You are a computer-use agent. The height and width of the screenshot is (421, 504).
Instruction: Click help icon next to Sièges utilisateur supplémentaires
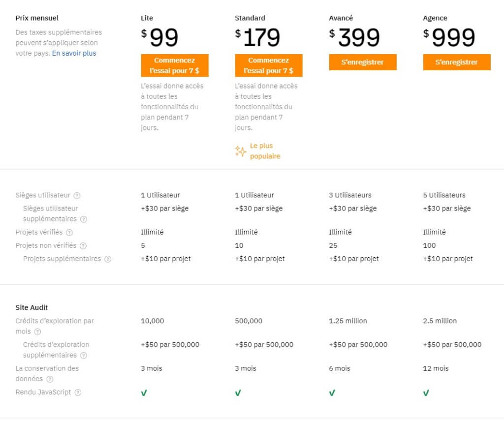[x=84, y=219]
